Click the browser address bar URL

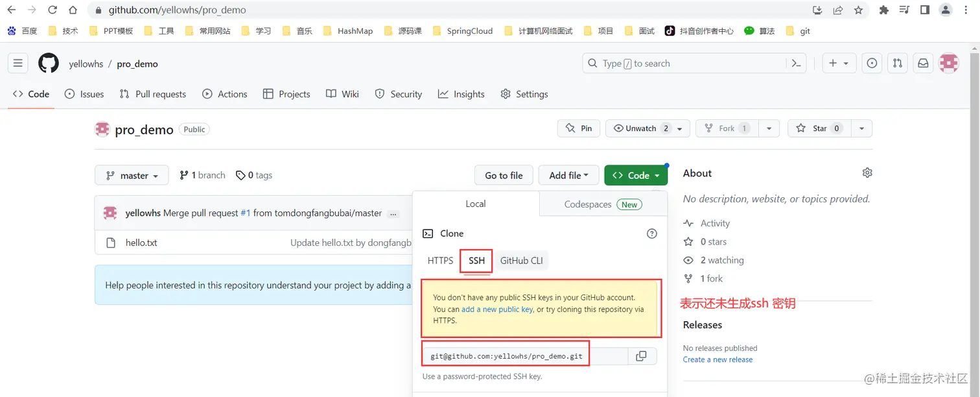pos(177,10)
